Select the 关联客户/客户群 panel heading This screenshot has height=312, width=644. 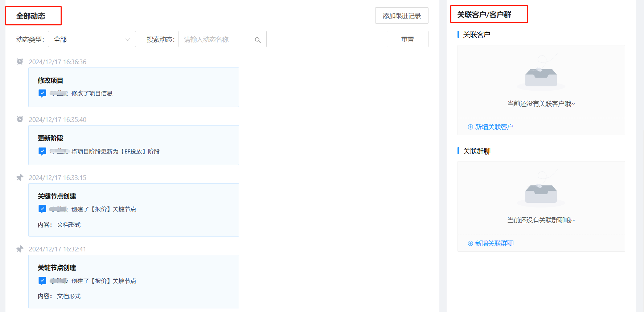[x=484, y=15]
